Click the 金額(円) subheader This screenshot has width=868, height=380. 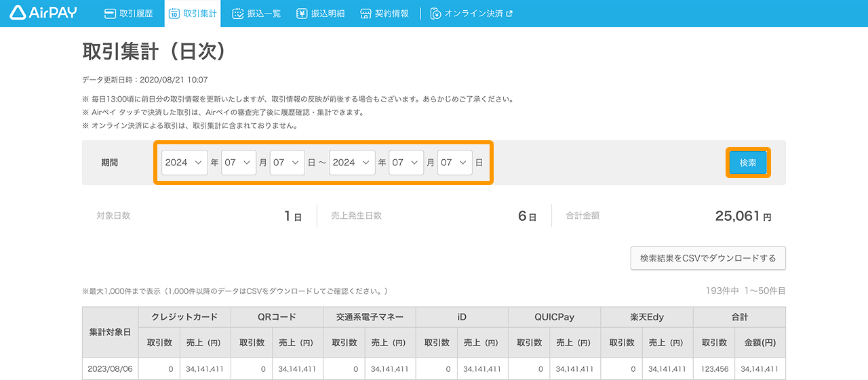pyautogui.click(x=760, y=343)
